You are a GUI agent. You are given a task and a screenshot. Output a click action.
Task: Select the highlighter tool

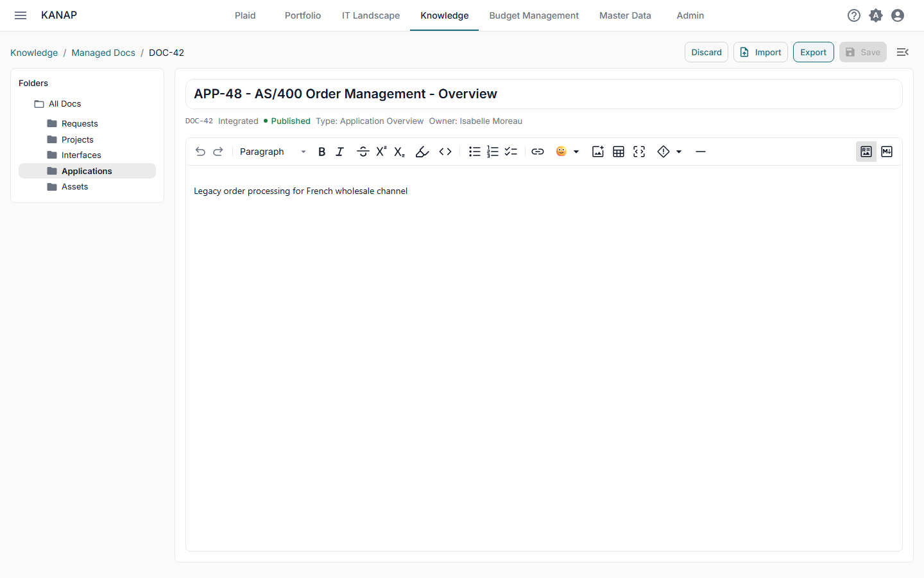pyautogui.click(x=422, y=152)
